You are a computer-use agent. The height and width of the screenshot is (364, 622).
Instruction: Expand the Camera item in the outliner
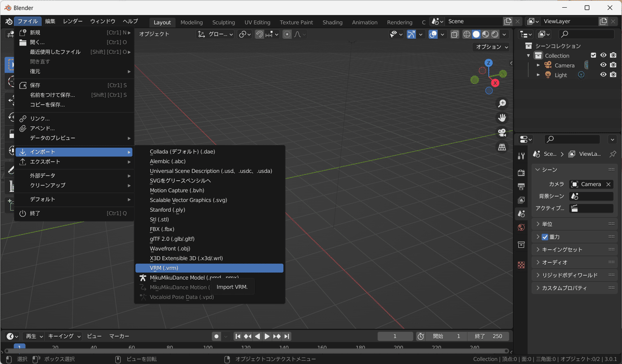click(538, 65)
